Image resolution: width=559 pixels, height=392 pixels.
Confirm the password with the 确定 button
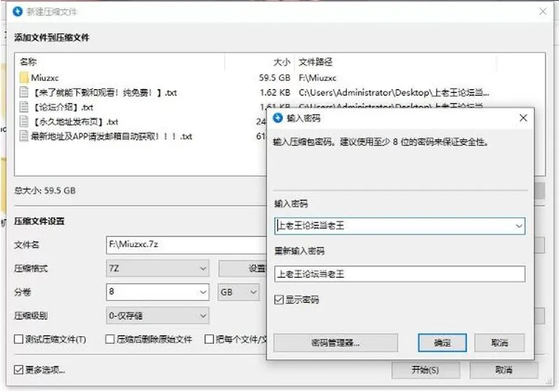(442, 343)
